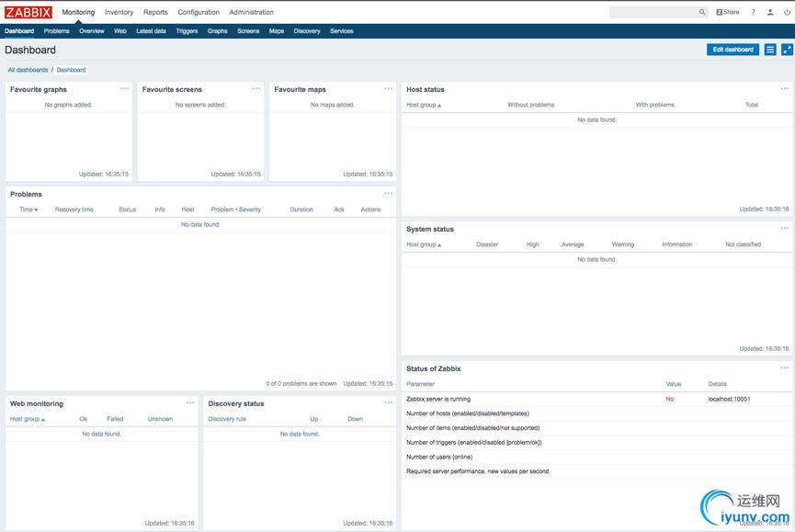Screen dimensions: 795x532
Task: Select Screens submenu tab
Action: (x=248, y=31)
